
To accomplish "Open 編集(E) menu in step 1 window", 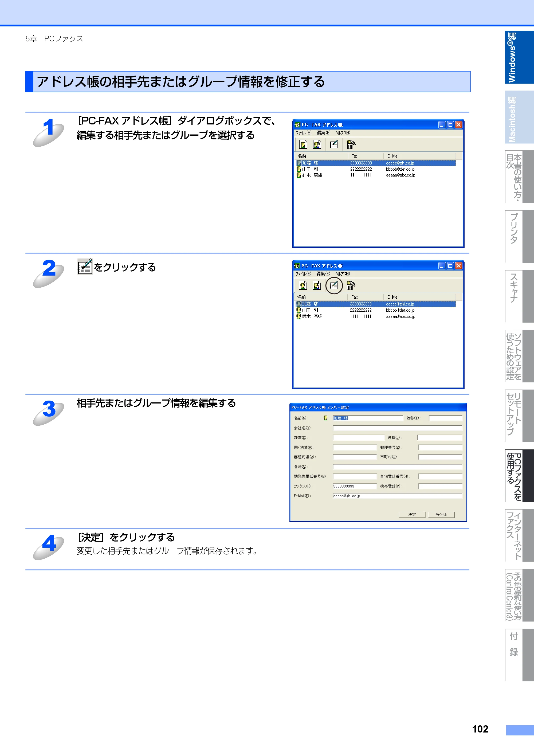I will 323,133.
